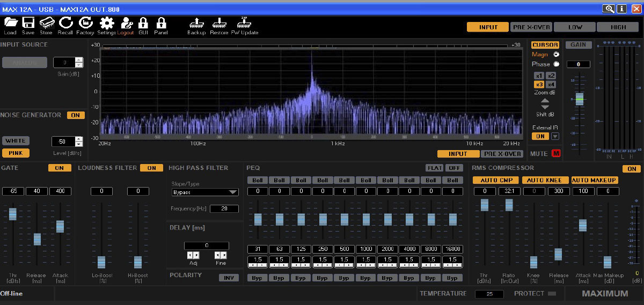
Task: Select zoom x1 button
Action: pos(539,76)
